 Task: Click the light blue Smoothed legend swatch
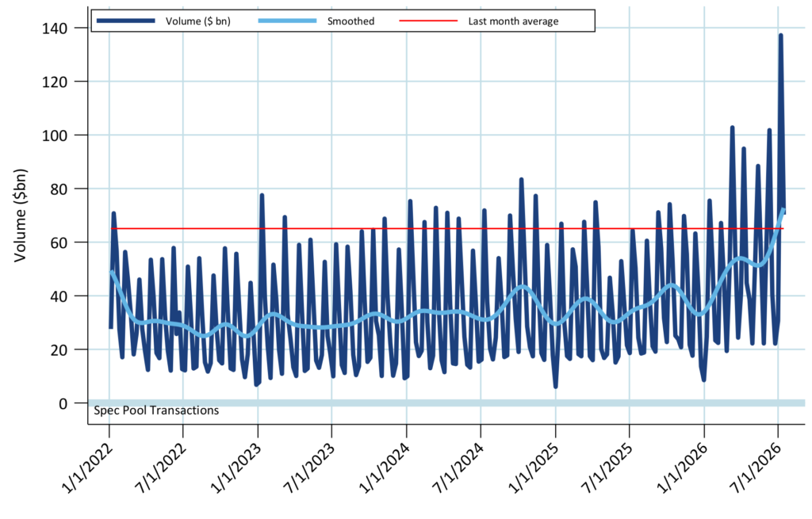pyautogui.click(x=287, y=21)
